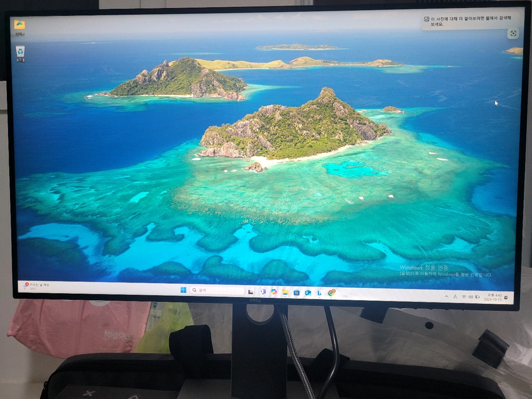Click the battery status tray icon
This screenshot has width=532, height=399.
tap(477, 297)
